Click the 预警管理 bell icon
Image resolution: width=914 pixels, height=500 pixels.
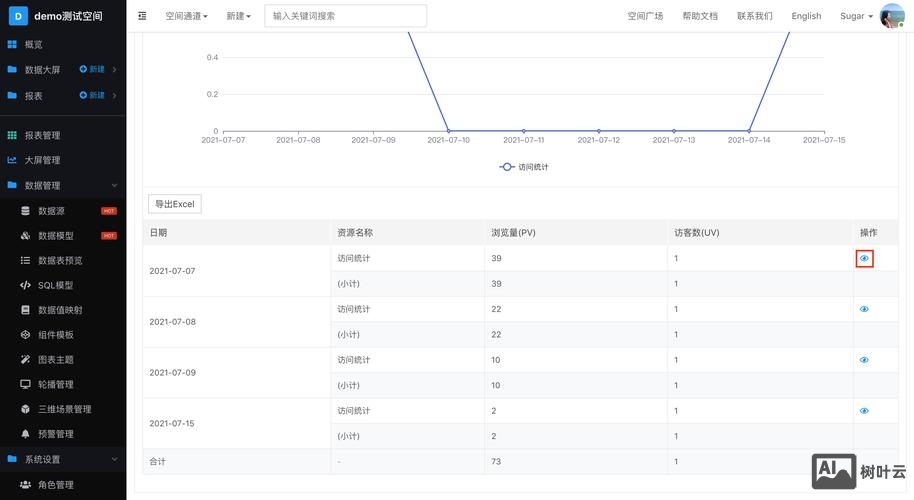26,434
